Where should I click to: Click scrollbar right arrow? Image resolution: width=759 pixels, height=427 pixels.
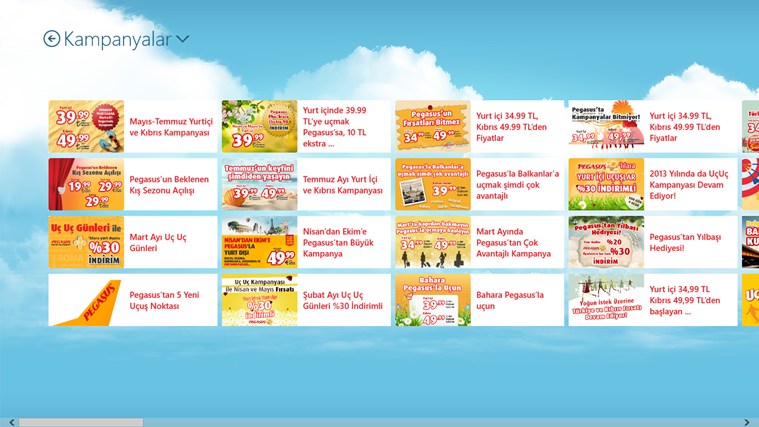(747, 423)
